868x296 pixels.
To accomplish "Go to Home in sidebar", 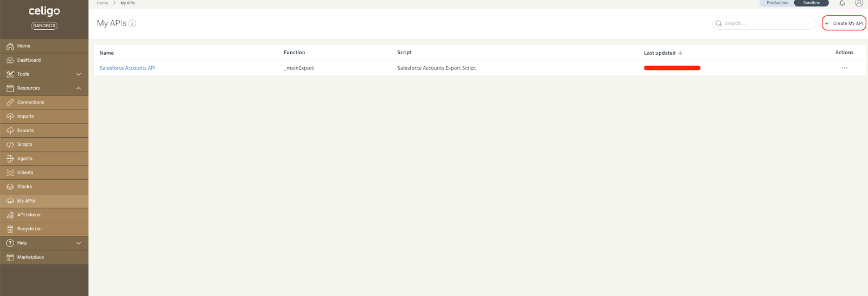I will point(44,46).
